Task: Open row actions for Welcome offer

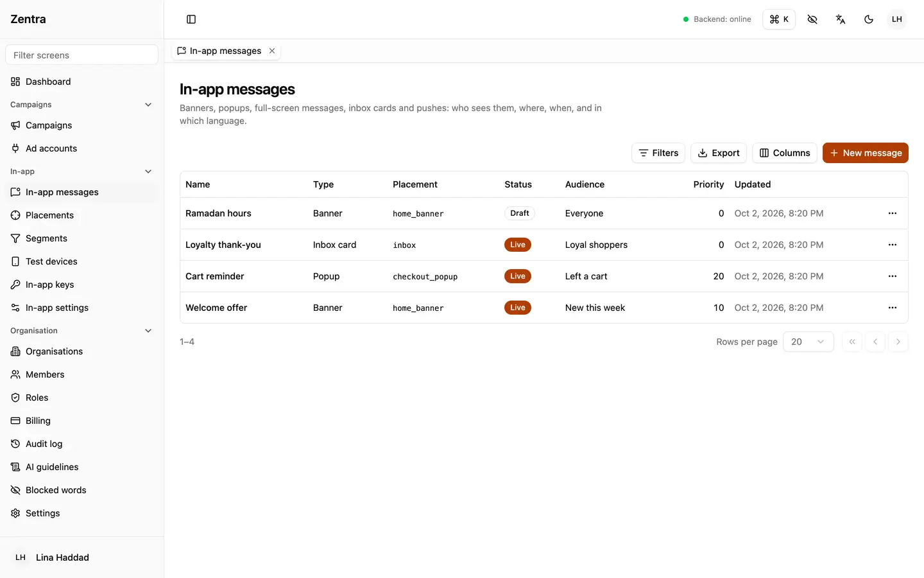Action: click(x=893, y=308)
